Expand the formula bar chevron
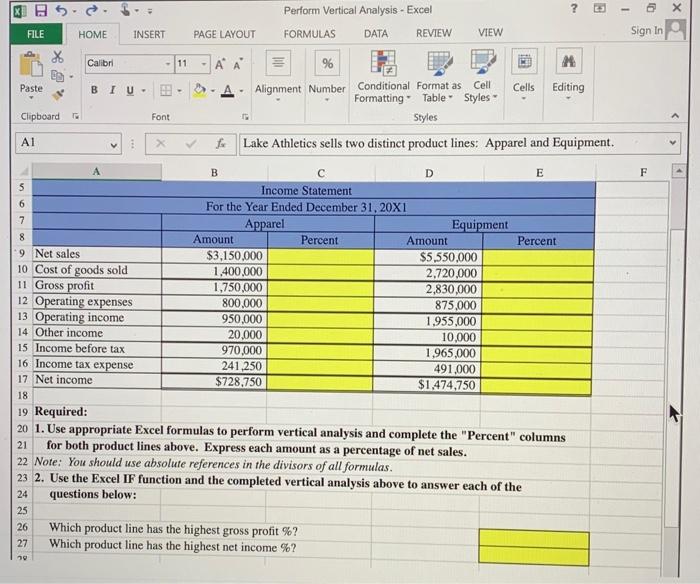The width and height of the screenshot is (700, 584). (673, 142)
